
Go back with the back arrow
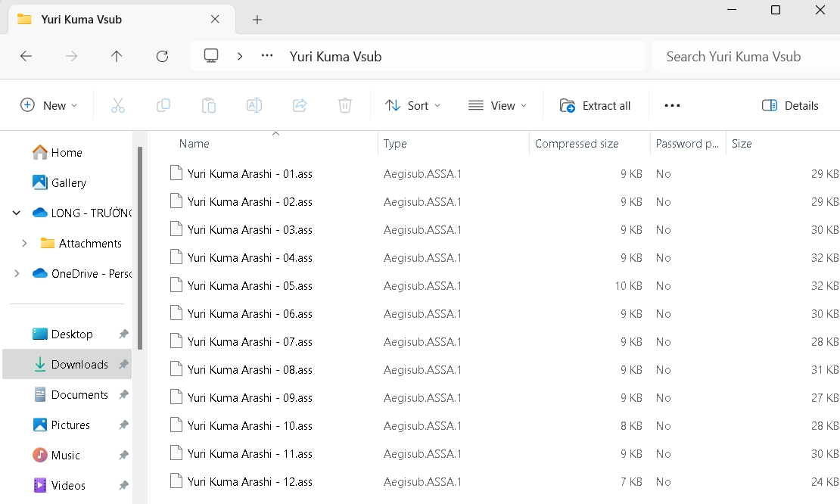(x=26, y=56)
